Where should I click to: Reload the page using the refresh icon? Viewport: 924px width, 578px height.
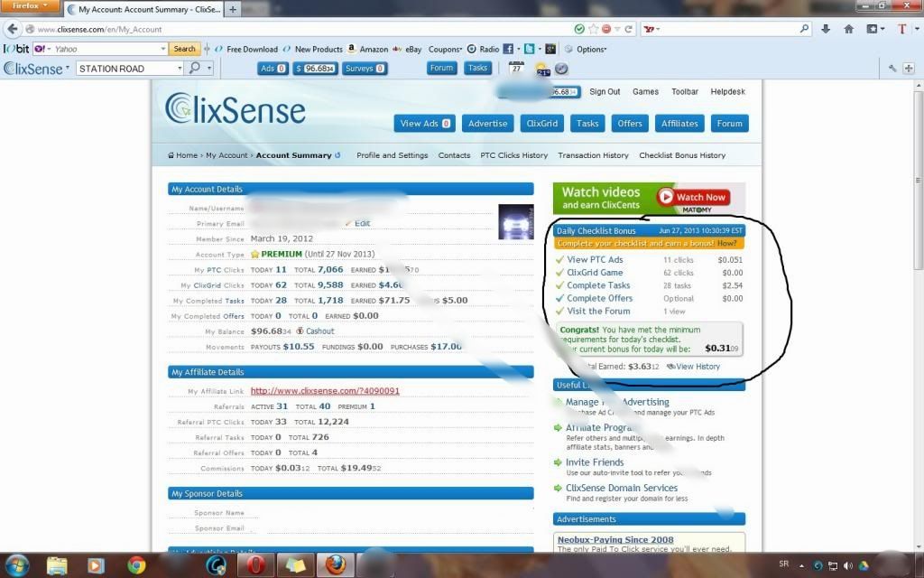point(629,29)
